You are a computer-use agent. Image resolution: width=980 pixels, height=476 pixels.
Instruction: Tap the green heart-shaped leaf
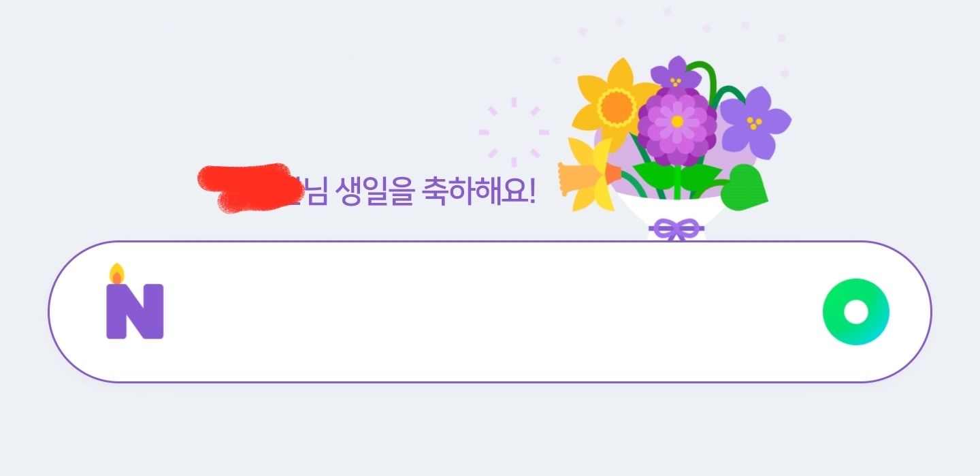(x=744, y=187)
